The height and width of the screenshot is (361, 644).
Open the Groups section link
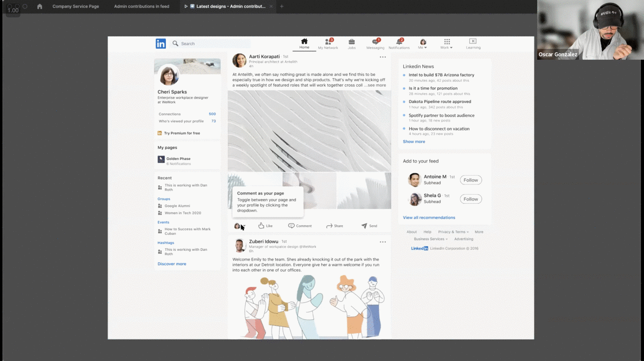[x=164, y=199]
